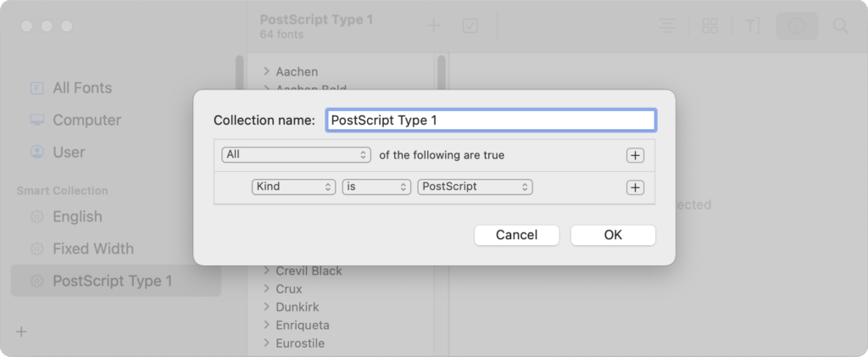
Task: Select the Fixed Width smart collection
Action: 92,248
